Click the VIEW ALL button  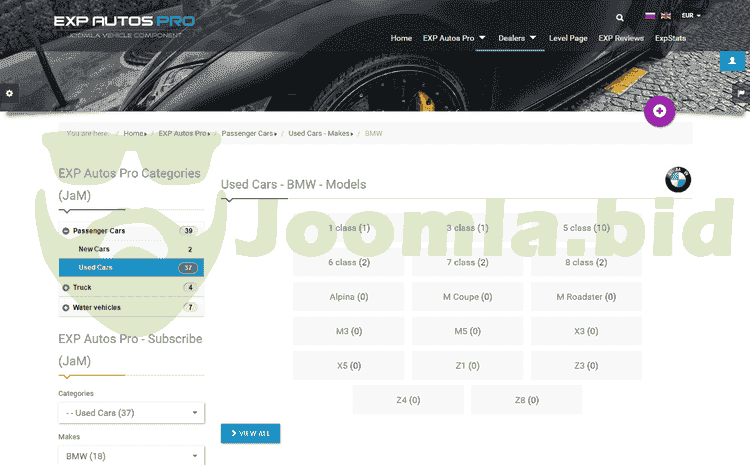click(x=250, y=433)
